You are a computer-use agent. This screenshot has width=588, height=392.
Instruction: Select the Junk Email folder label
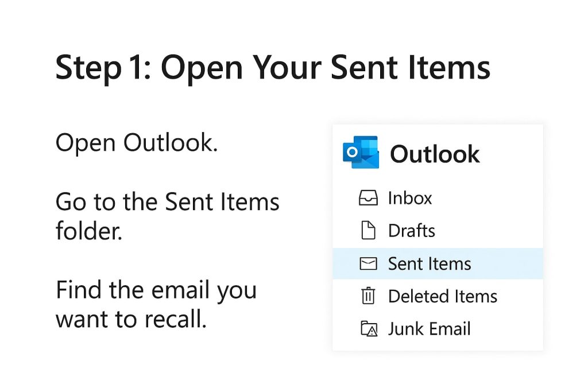point(430,329)
